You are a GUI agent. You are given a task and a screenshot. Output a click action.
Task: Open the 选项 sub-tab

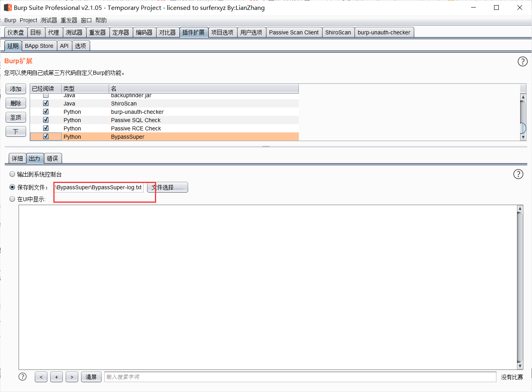81,46
